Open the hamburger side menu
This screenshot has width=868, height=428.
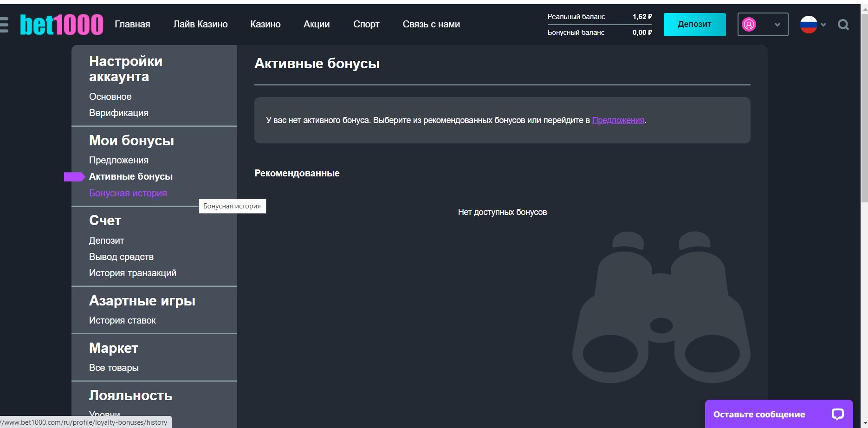4,25
